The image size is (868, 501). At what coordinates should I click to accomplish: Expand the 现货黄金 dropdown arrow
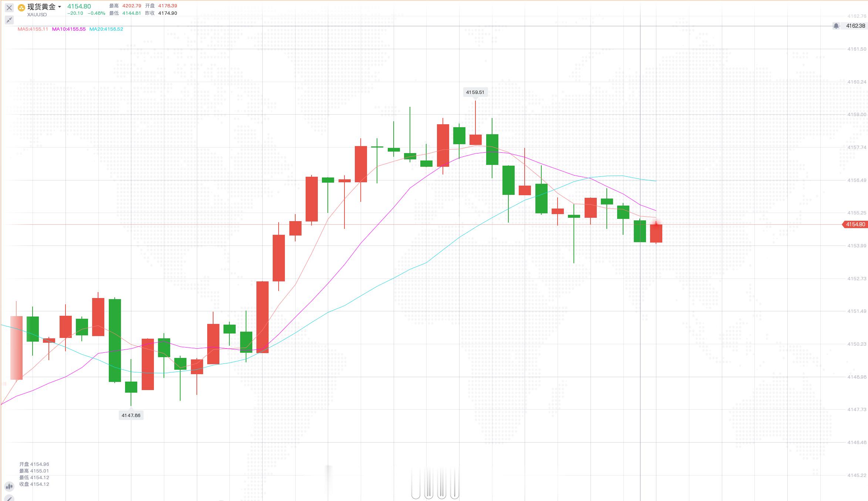[60, 7]
